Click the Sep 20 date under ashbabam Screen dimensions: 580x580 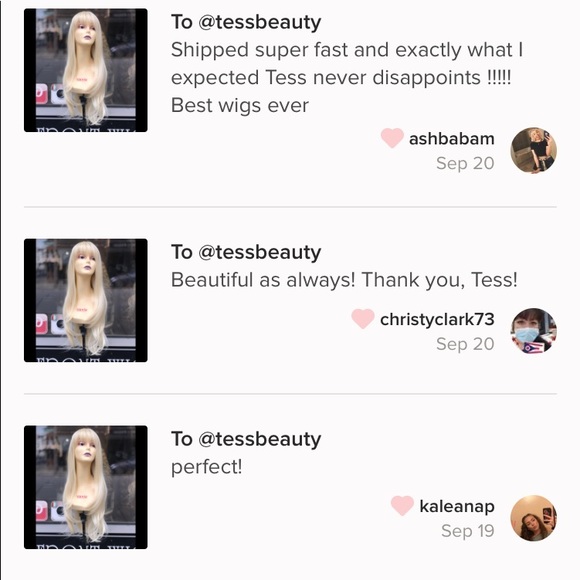tap(465, 163)
